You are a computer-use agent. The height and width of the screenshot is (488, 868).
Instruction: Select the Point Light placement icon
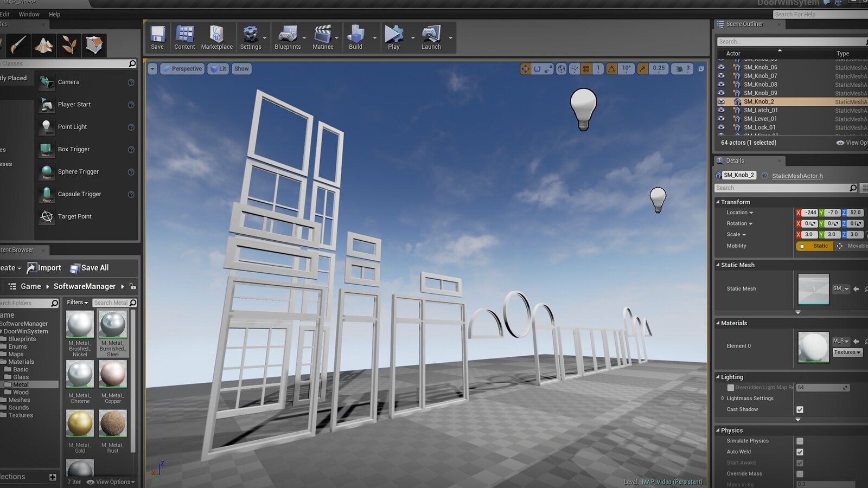pos(46,126)
